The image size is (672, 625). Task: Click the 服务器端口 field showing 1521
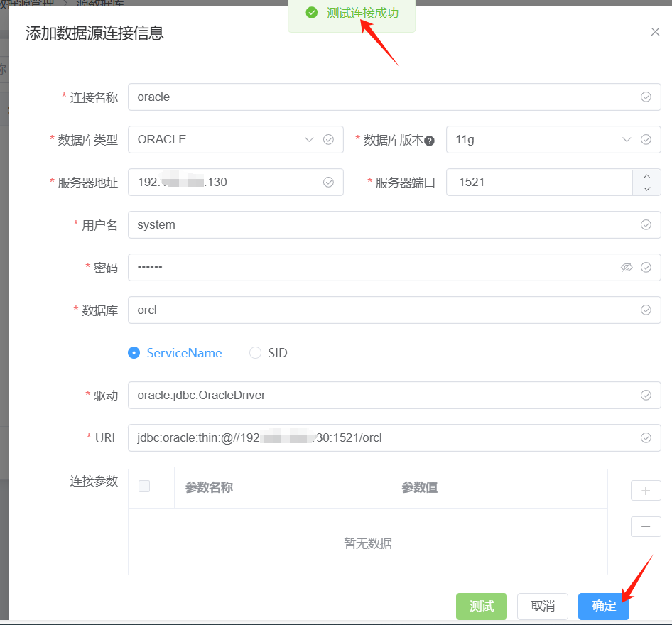[x=539, y=182]
